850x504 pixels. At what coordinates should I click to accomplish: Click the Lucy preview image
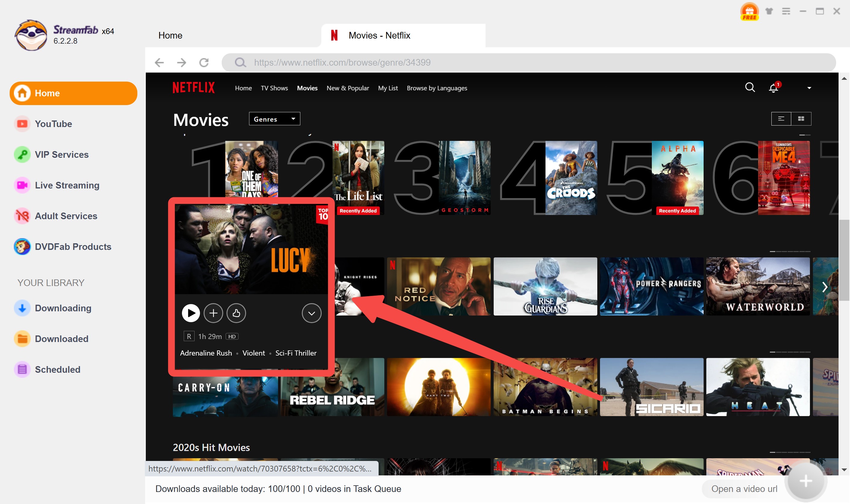click(x=252, y=249)
